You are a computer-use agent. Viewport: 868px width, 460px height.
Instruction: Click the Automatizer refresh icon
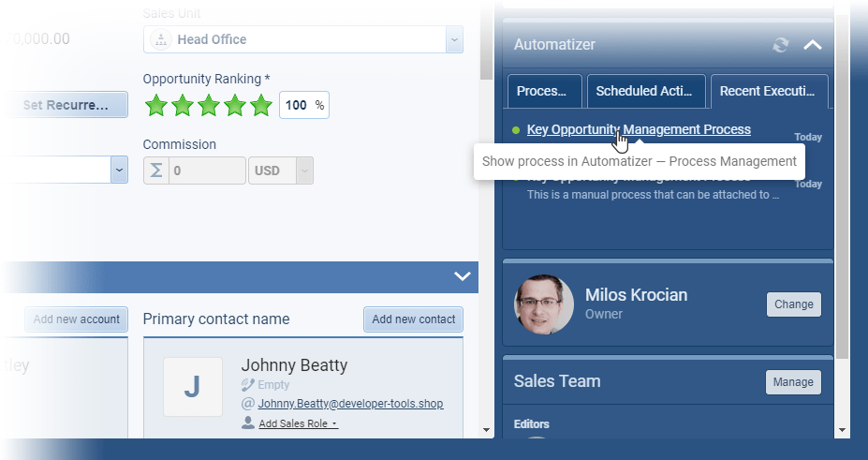[781, 45]
